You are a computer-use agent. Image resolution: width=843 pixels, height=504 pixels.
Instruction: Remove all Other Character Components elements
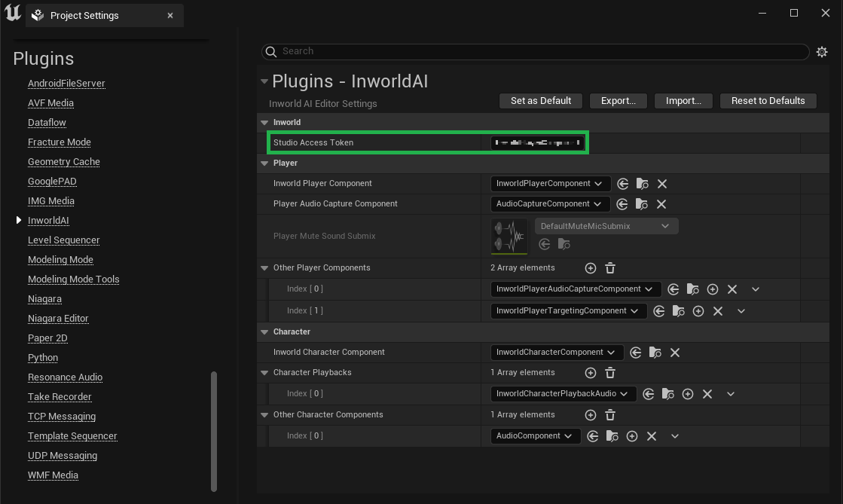[610, 415]
